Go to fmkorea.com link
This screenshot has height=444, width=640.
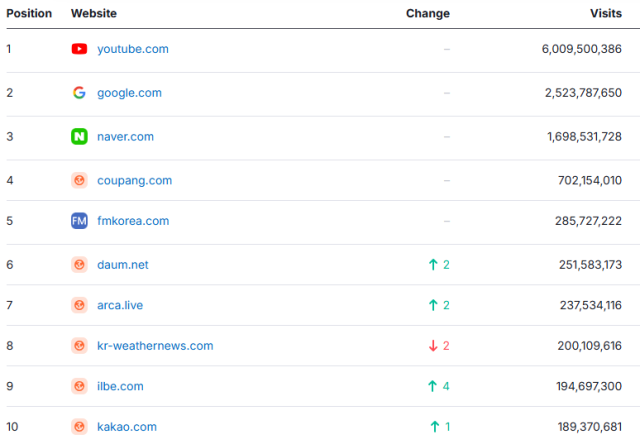(x=133, y=221)
